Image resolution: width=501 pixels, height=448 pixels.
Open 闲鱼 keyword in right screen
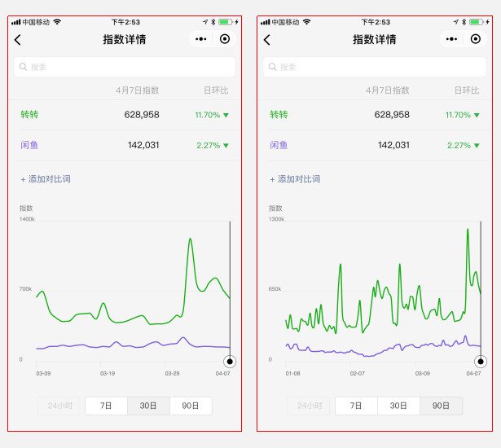tap(279, 145)
